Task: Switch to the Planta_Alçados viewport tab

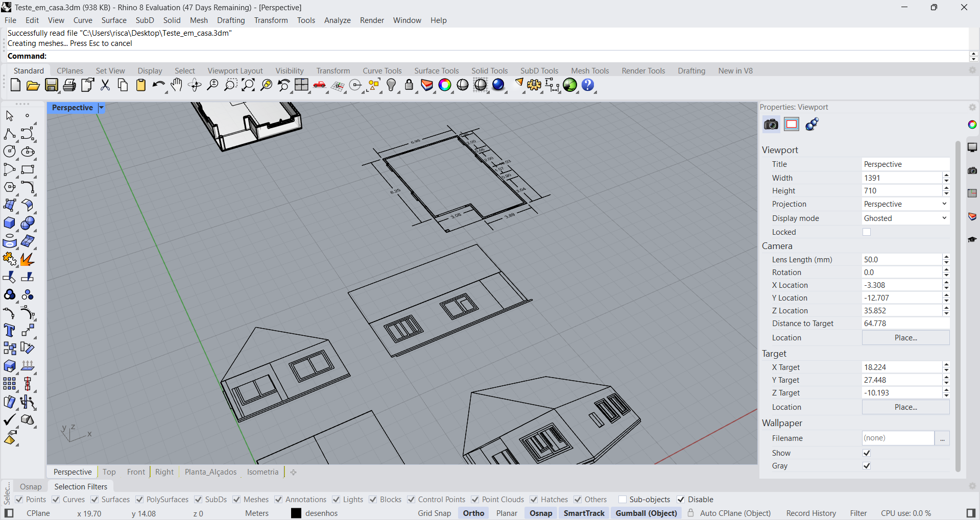Action: pyautogui.click(x=210, y=472)
